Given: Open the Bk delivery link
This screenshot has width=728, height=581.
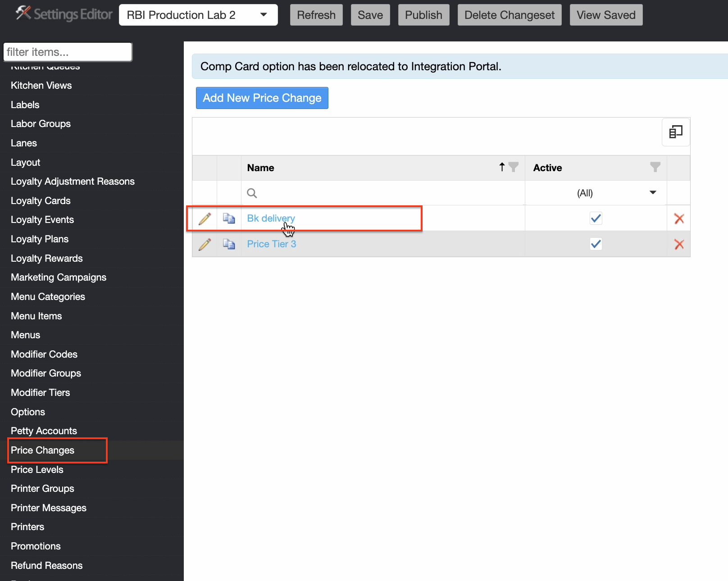Looking at the screenshot, I should pos(271,218).
